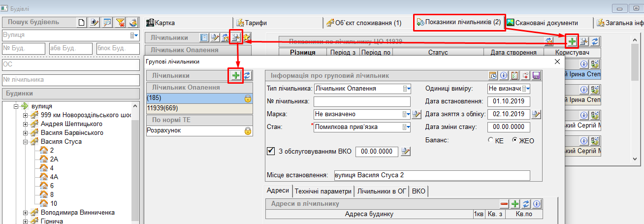This screenshot has height=224, width=644.
Task: Select the КЕ balance radio button
Action: tap(491, 140)
